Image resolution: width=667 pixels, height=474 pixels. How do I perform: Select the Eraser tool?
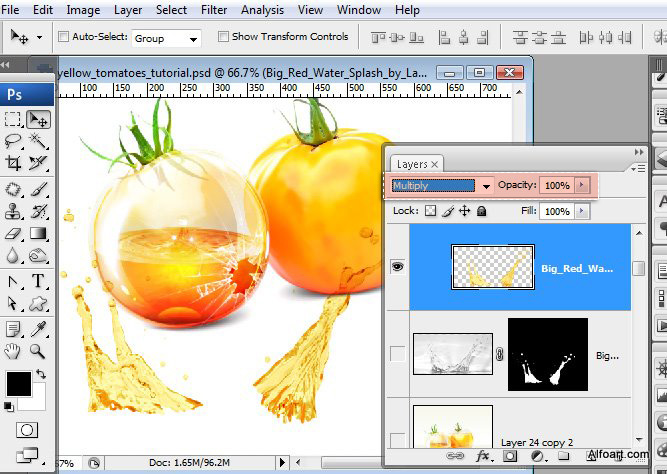click(x=14, y=233)
